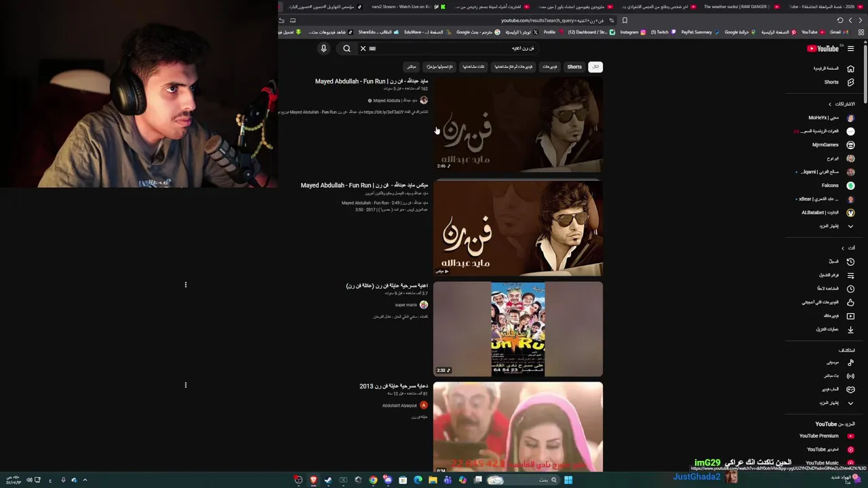Select the Watched (تمّت مشاهدتها) filter chip
The width and height of the screenshot is (868, 488).
473,66
